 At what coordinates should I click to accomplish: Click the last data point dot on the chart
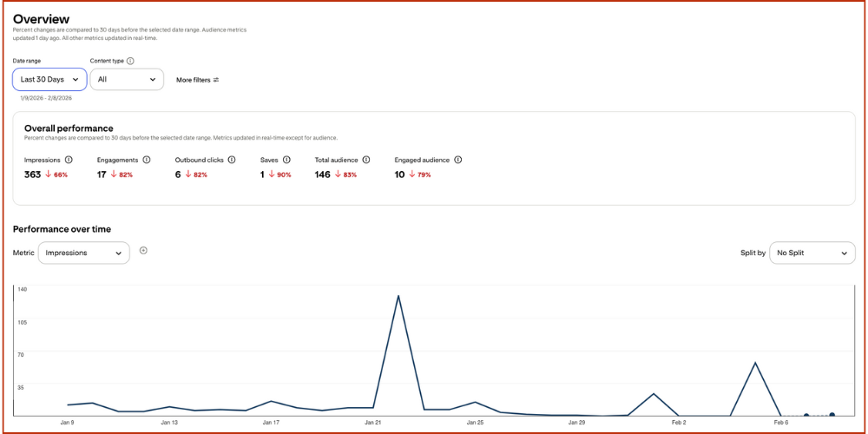832,415
